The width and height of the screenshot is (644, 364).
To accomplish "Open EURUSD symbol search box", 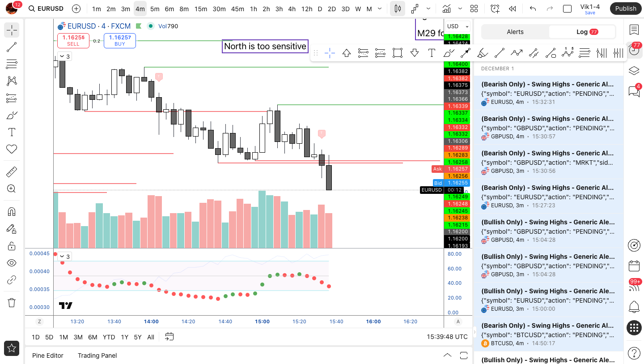I will pyautogui.click(x=46, y=9).
